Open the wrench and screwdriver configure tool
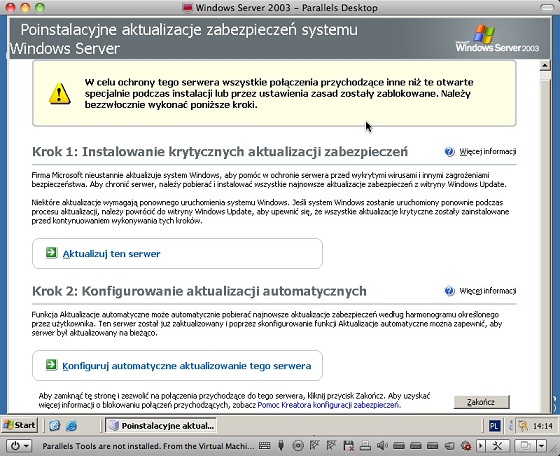Image resolution: width=560 pixels, height=456 pixels. 497,446
